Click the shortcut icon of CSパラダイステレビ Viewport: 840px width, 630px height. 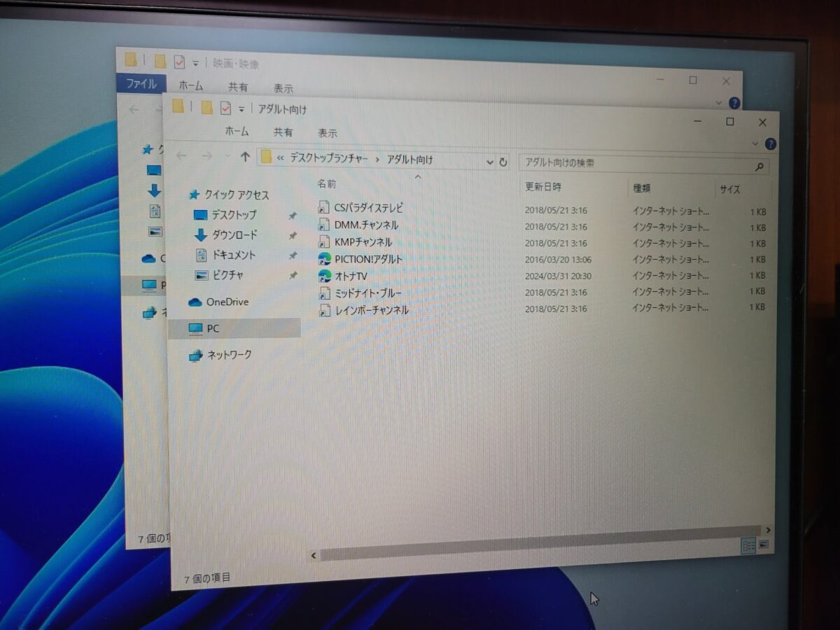[x=323, y=207]
